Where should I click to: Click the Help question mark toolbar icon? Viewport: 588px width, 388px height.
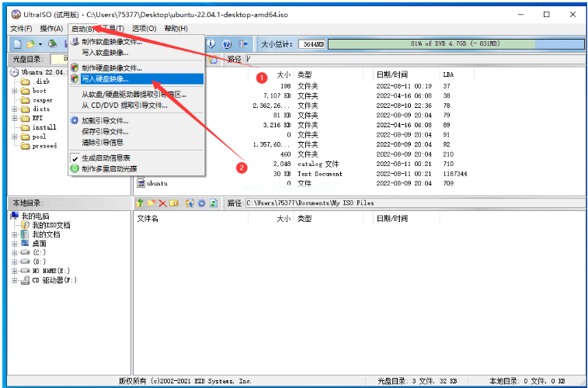pyautogui.click(x=227, y=44)
